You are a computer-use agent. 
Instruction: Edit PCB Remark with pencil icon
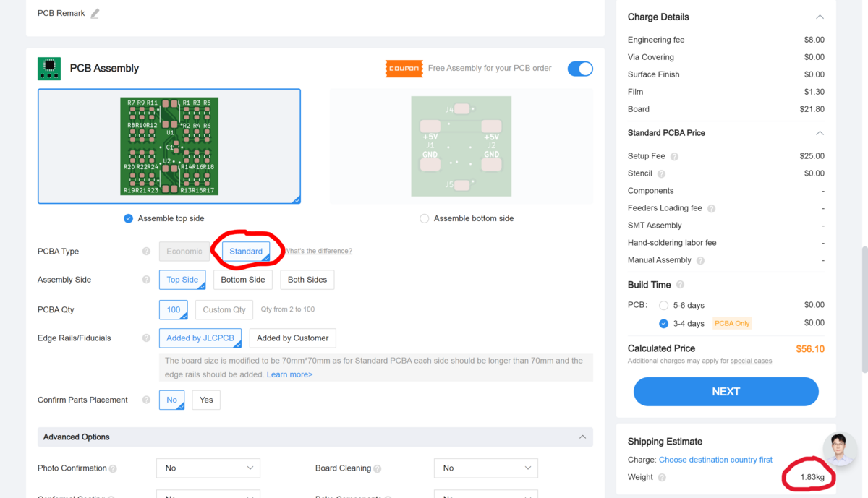(x=95, y=13)
